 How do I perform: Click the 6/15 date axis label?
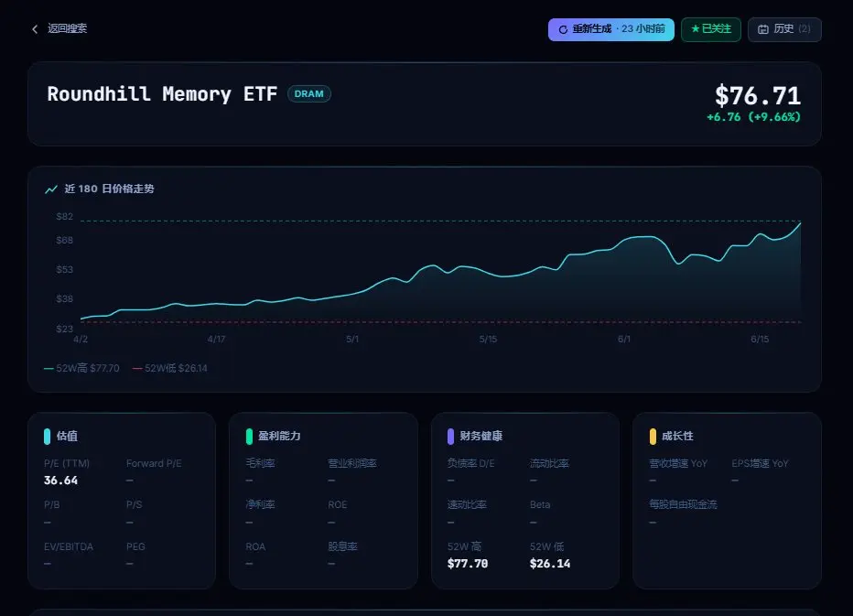760,339
